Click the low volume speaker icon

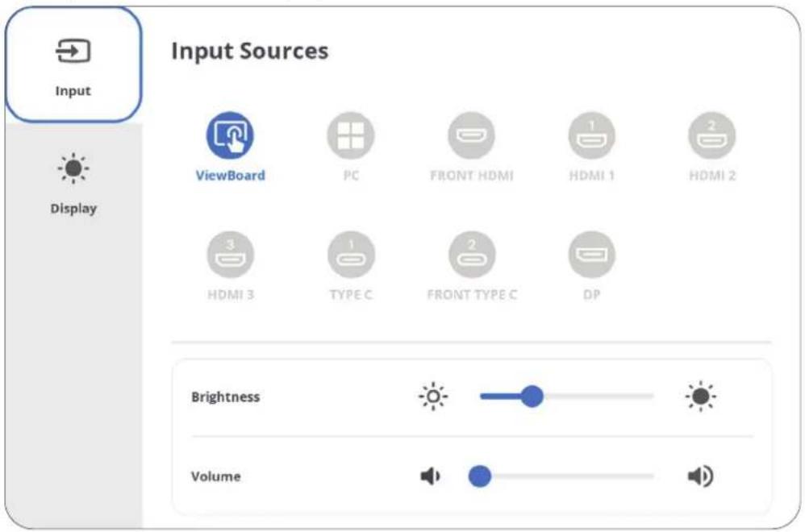(430, 476)
